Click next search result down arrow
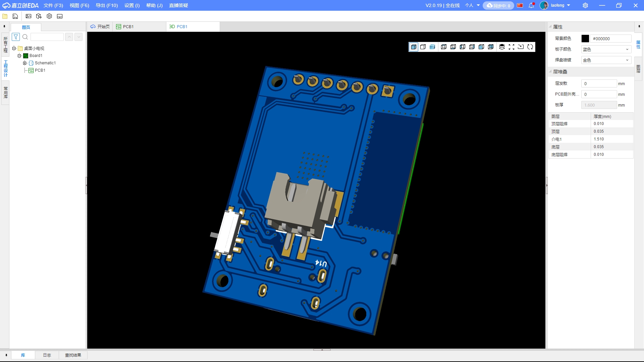644x362 pixels. point(78,37)
